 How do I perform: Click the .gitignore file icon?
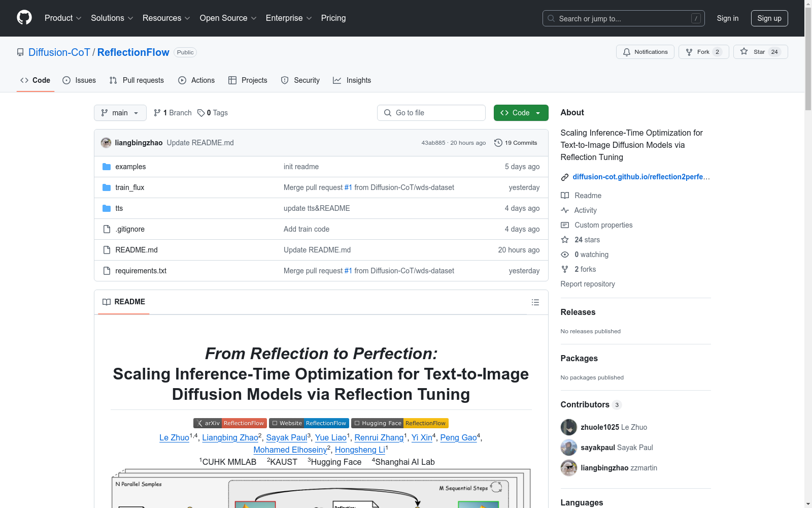click(x=107, y=229)
